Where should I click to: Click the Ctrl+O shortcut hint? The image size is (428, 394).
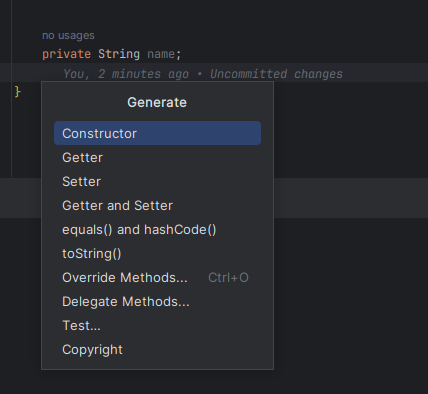point(228,277)
